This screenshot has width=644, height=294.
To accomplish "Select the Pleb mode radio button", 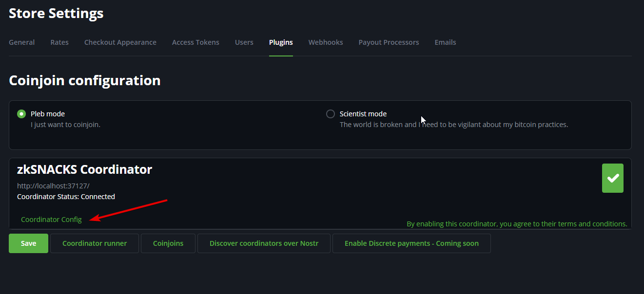I will [21, 114].
